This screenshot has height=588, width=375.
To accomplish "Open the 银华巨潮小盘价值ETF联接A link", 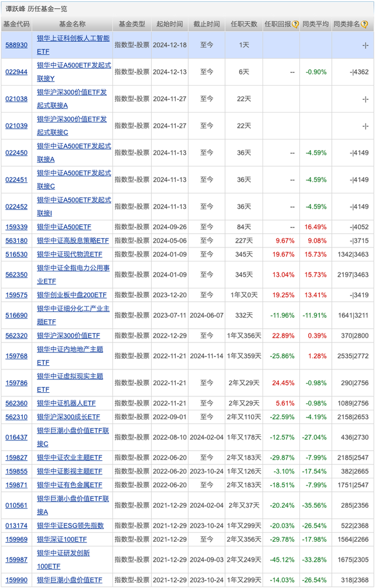I will [x=73, y=505].
